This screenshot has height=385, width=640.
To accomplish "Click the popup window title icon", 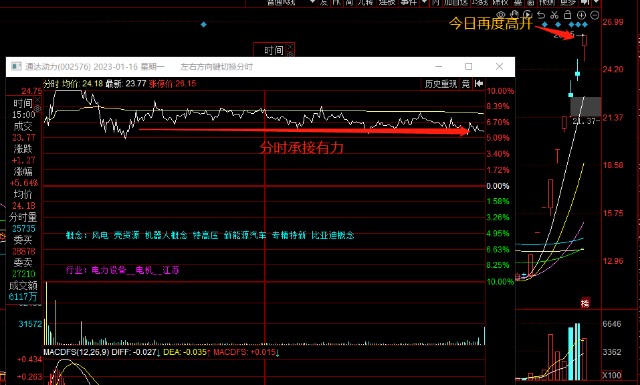I will pos(16,67).
